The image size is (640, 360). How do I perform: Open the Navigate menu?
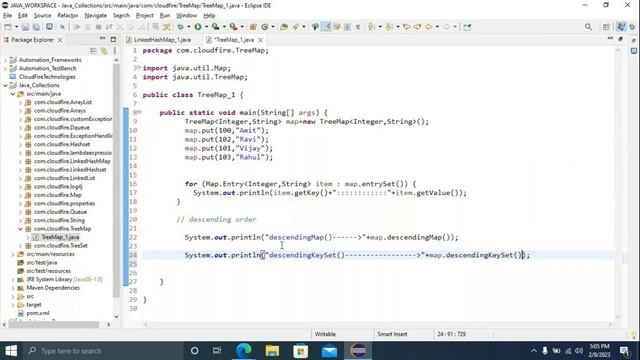point(96,16)
